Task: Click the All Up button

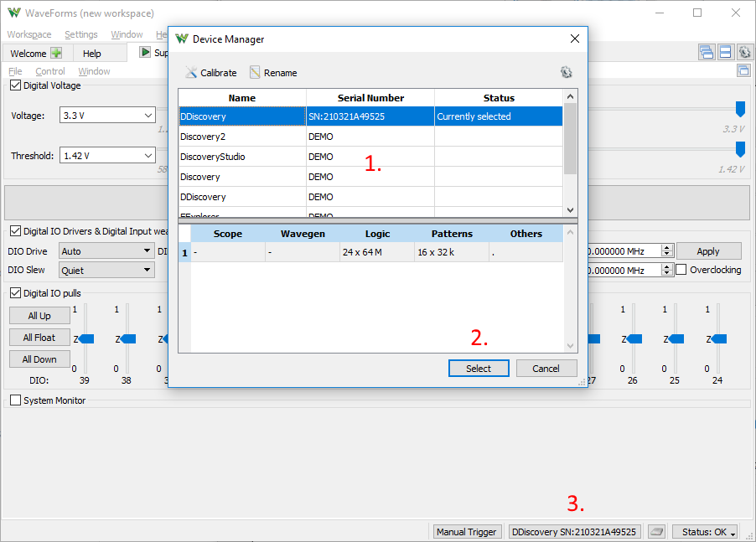Action: coord(39,316)
